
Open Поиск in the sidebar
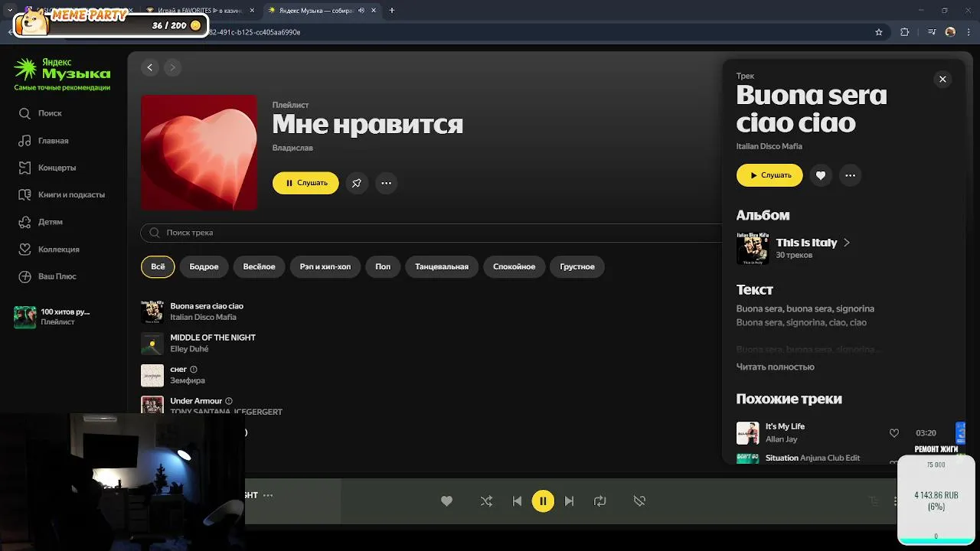click(41, 113)
